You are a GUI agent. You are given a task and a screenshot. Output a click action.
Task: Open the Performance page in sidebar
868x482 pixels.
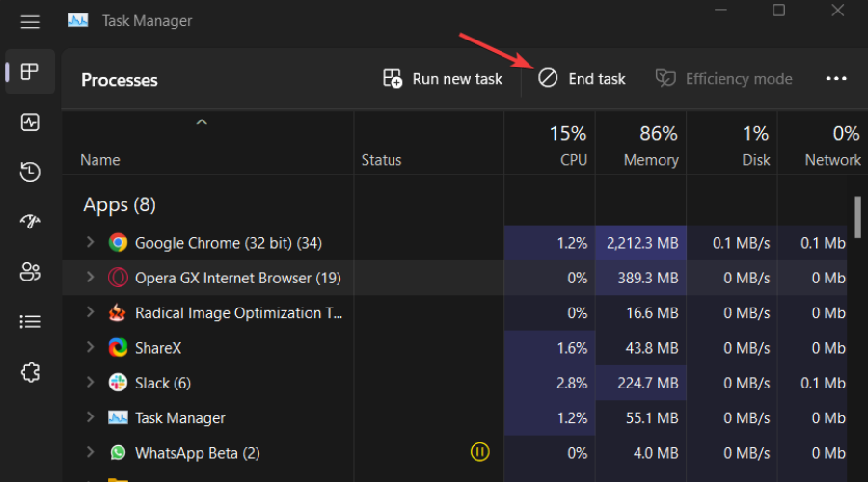coord(30,122)
